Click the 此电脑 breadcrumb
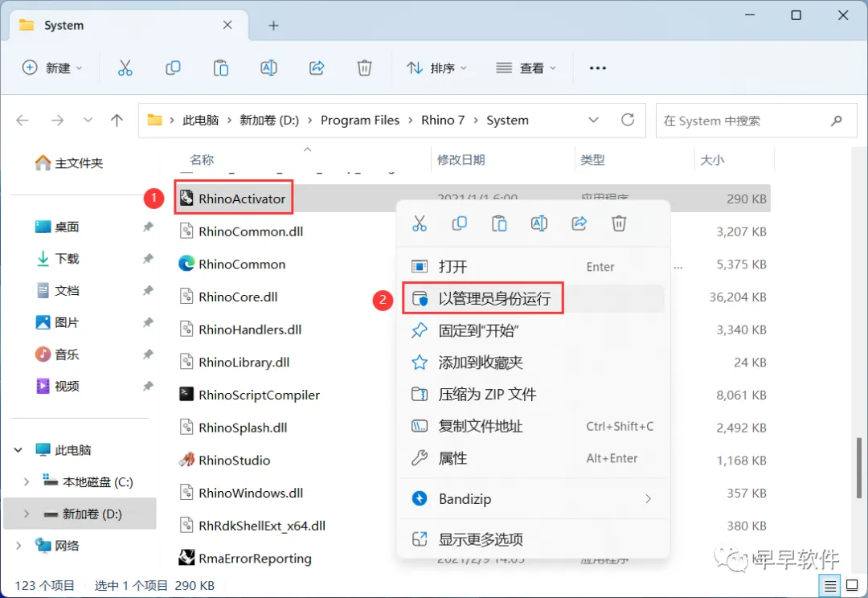The height and width of the screenshot is (598, 868). 200,120
